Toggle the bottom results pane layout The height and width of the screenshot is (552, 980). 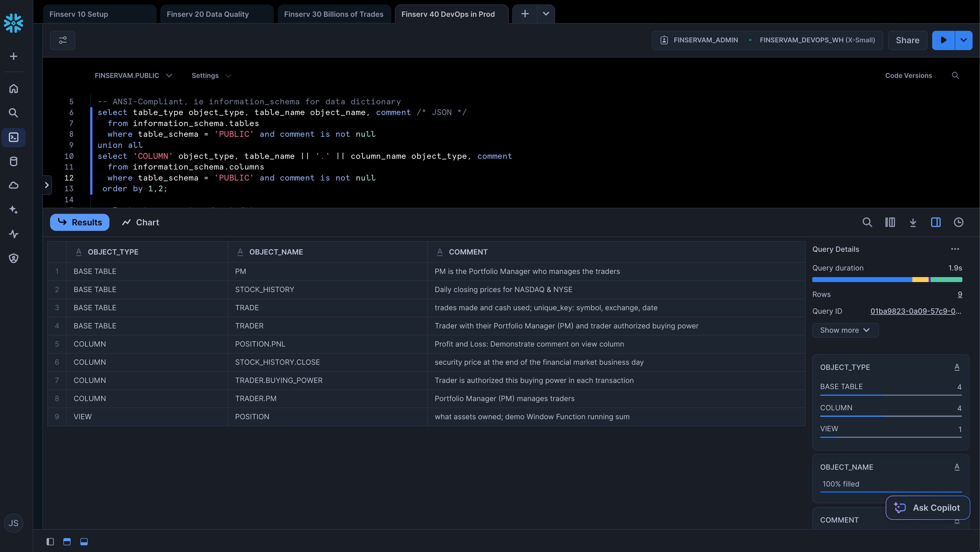click(x=84, y=541)
